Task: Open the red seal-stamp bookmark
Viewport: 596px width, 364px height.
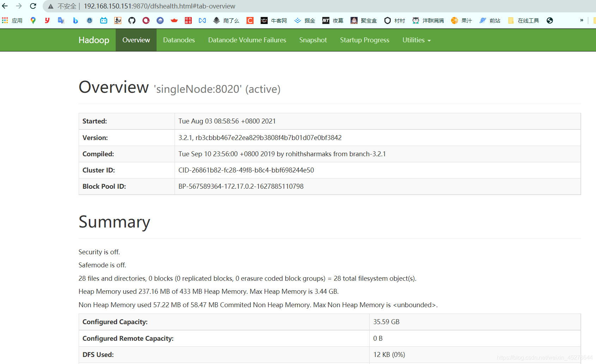Action: click(x=188, y=20)
